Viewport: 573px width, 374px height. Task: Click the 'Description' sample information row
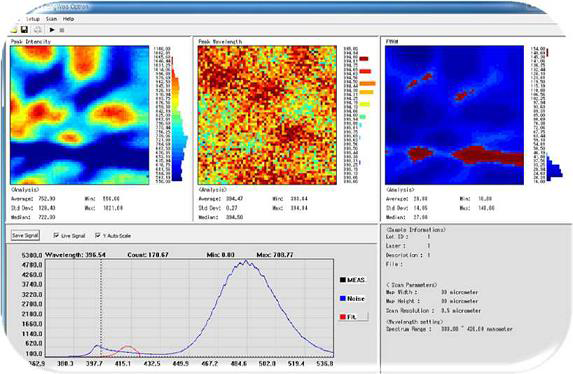[x=408, y=255]
